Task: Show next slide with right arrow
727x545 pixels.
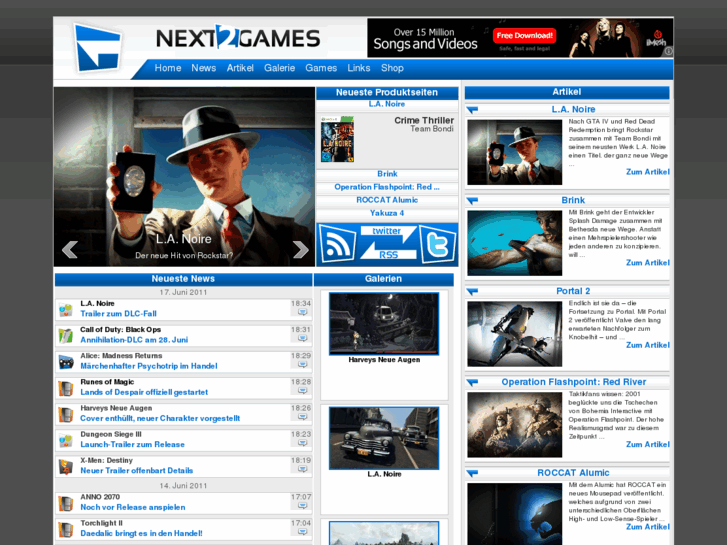Action: pyautogui.click(x=300, y=250)
